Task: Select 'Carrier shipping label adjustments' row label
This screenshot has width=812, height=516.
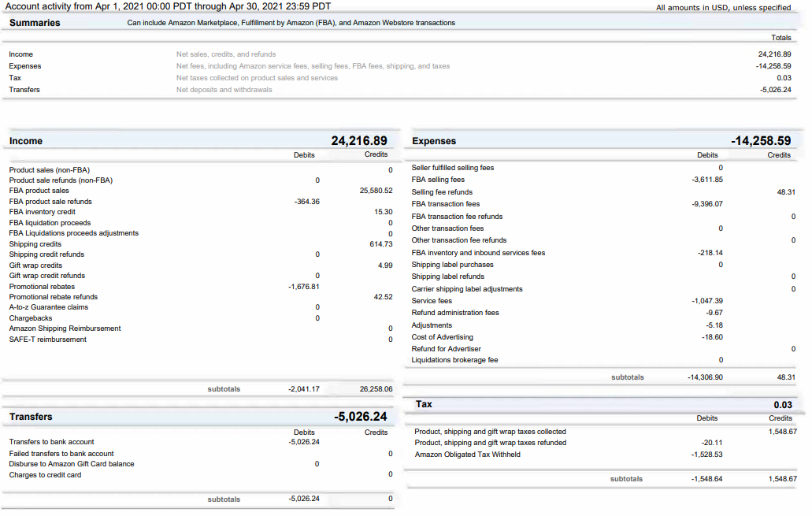Action: coord(467,289)
